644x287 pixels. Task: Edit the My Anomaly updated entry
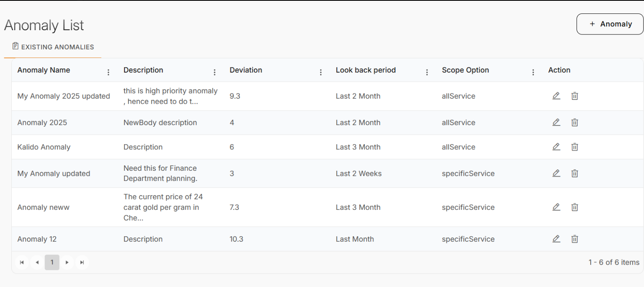tap(556, 173)
